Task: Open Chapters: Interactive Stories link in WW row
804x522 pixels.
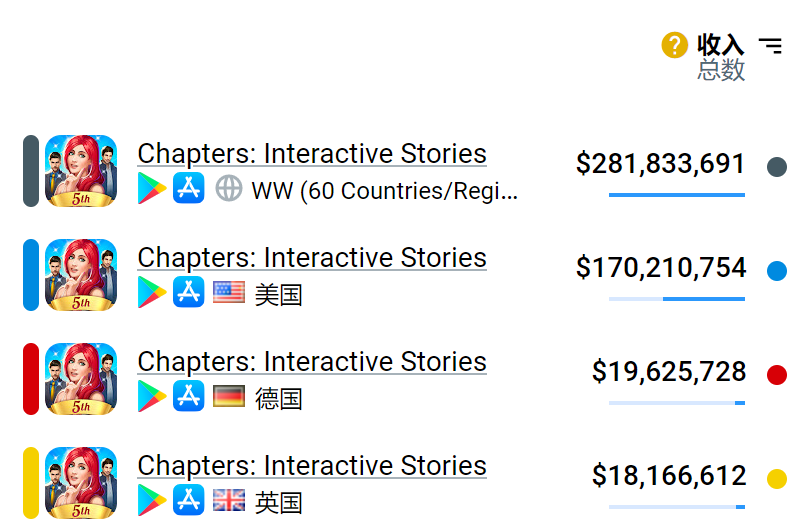Action: click(x=312, y=154)
